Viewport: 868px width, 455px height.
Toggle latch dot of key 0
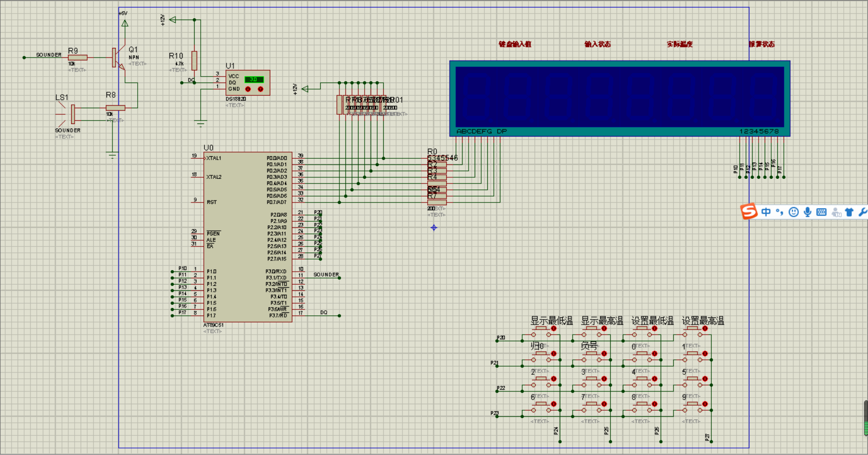point(655,354)
